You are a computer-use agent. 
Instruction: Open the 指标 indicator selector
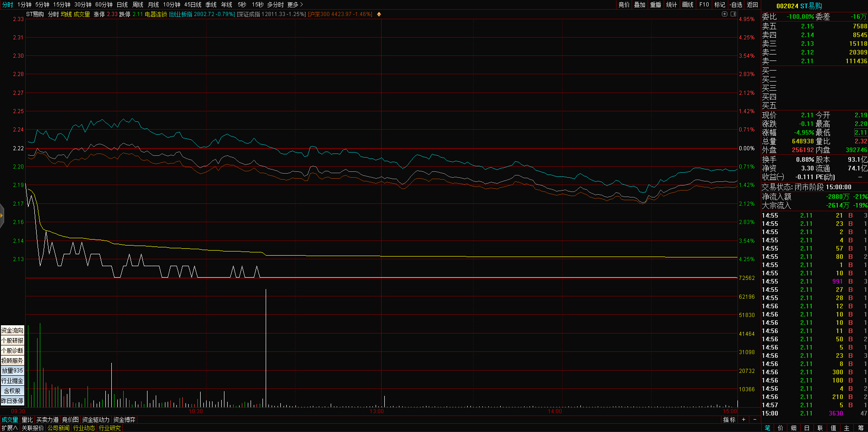(729, 420)
